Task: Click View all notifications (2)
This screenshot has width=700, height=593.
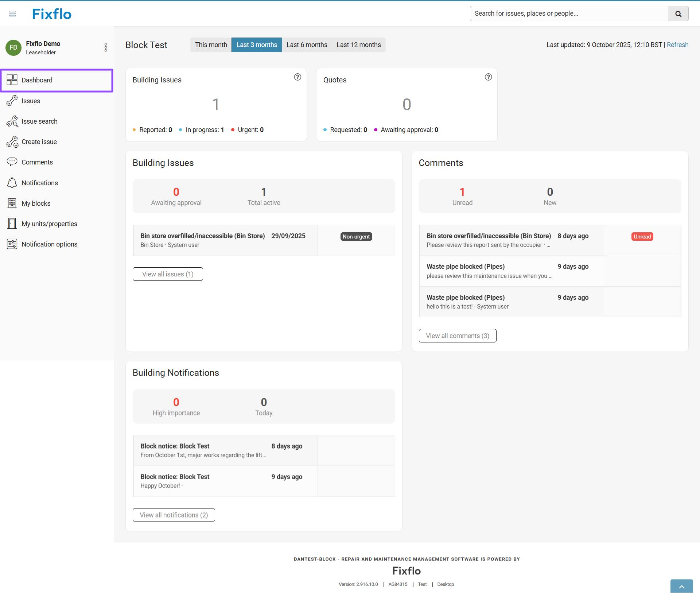Action: [174, 515]
